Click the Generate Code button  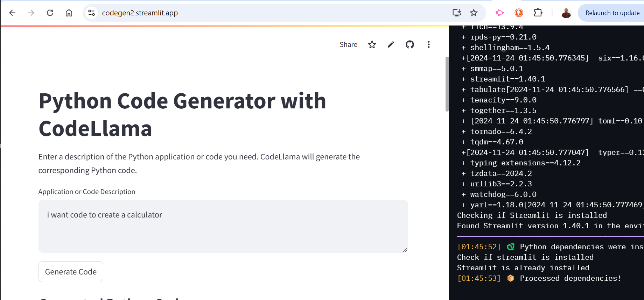(71, 272)
